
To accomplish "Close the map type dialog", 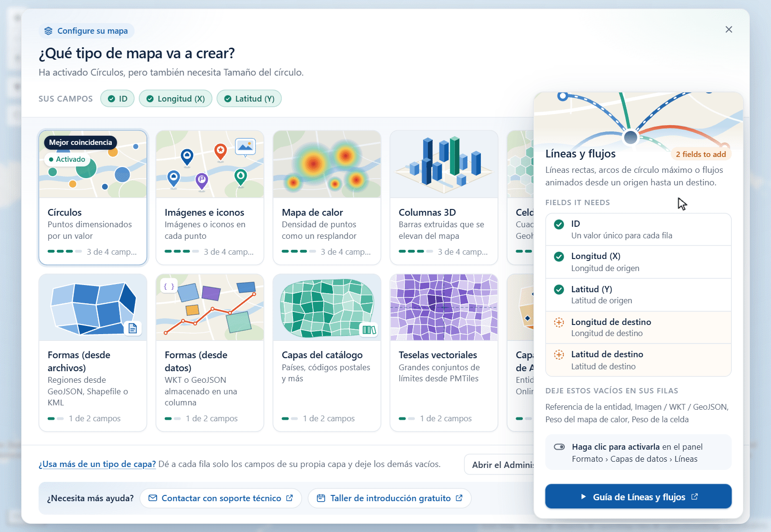I will [729, 29].
